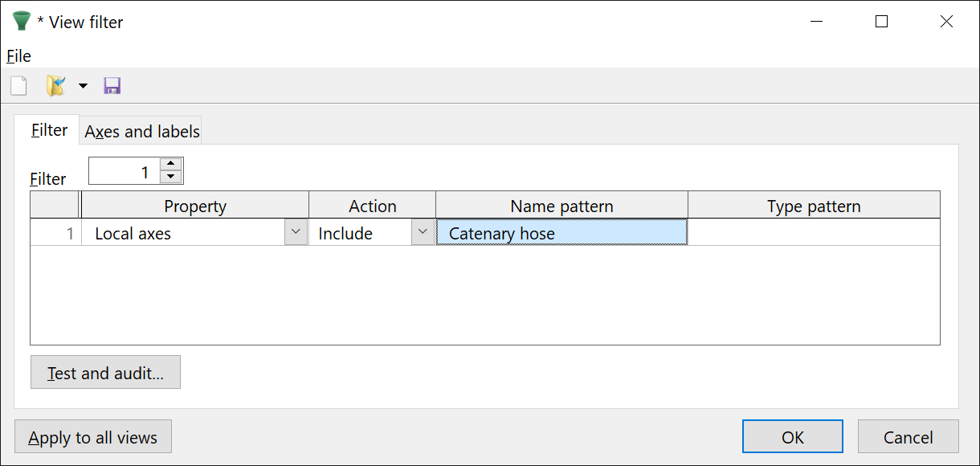The width and height of the screenshot is (980, 466).
Task: Click the green funnel title bar icon
Action: (x=21, y=22)
